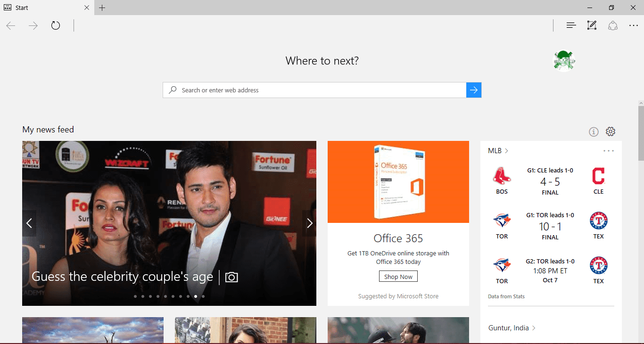The height and width of the screenshot is (344, 644).
Task: Open the bearded man thumbnail in bottom row
Action: 398,330
